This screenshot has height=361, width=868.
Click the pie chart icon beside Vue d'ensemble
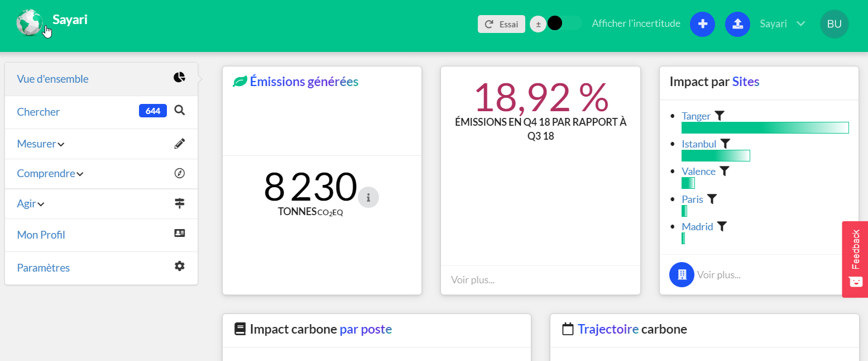click(179, 78)
